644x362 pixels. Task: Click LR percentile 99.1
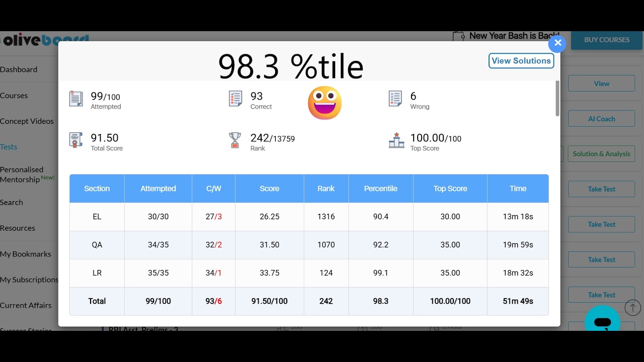tap(381, 273)
